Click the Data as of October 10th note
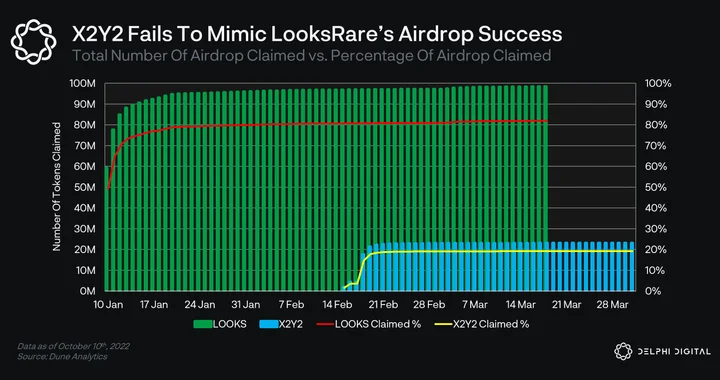Screen dimensions: 720x380 click(73, 346)
